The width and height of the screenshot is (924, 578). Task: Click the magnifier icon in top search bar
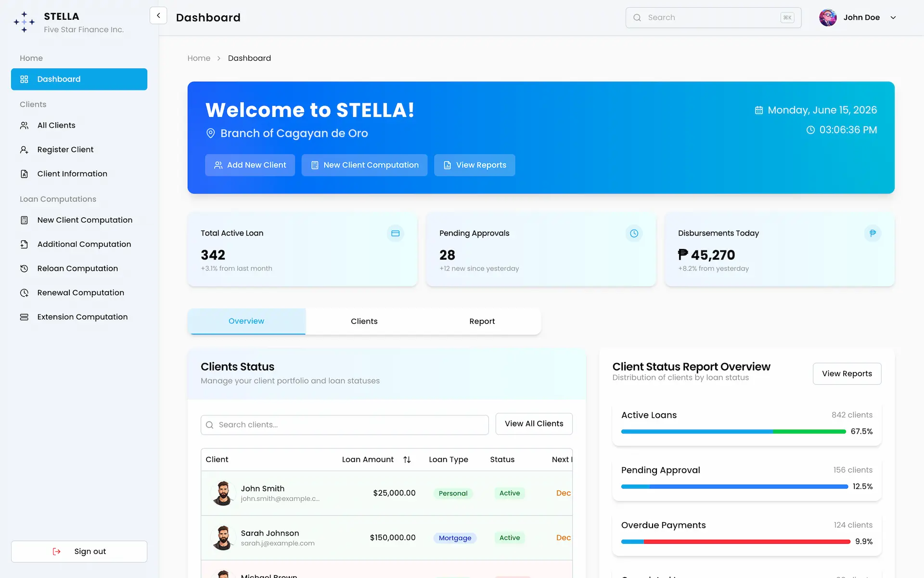pos(637,17)
